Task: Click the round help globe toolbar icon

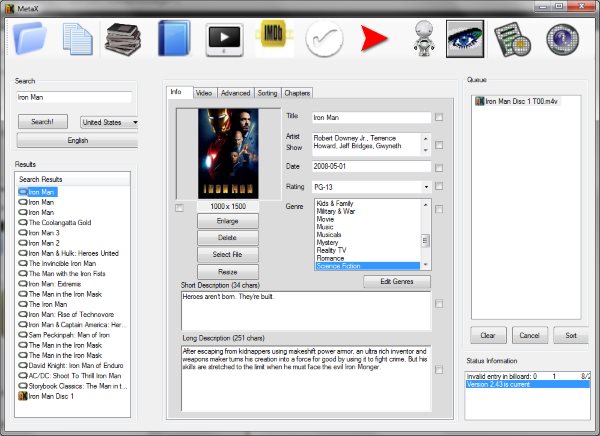Action: tap(562, 39)
